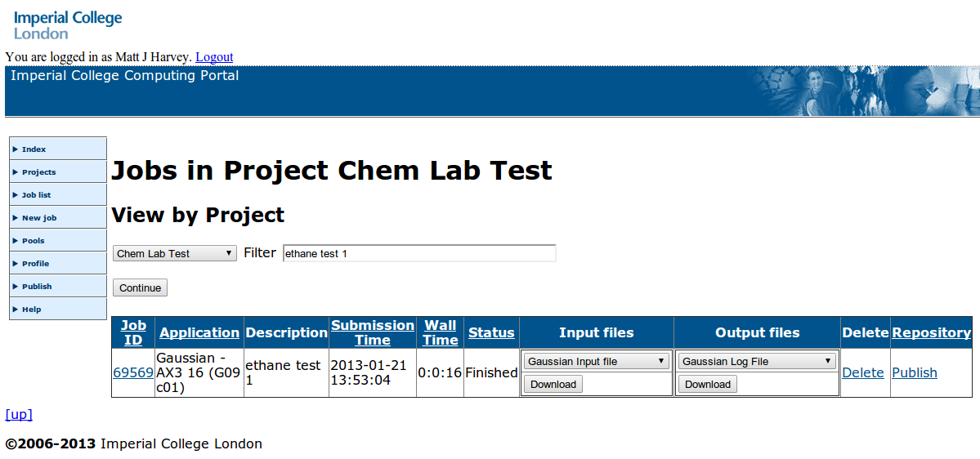Open the Gaussian Log File dropdown

(x=757, y=362)
